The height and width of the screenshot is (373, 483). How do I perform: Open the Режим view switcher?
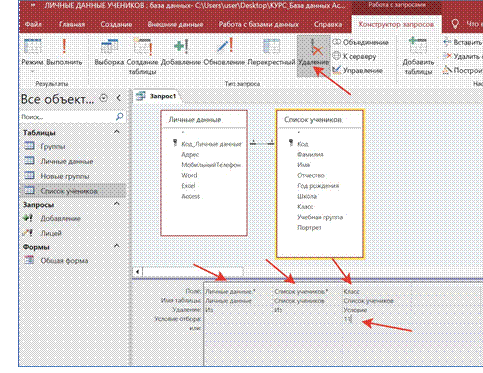[32, 55]
